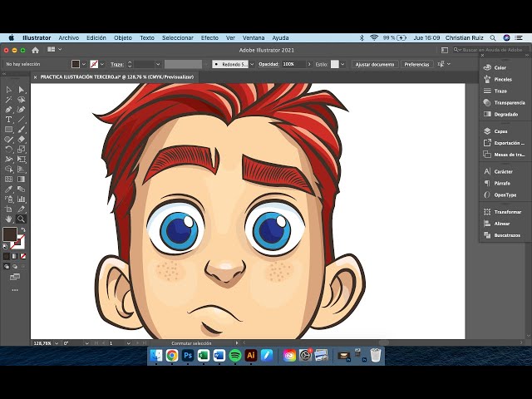532x399 pixels.
Task: Open the Efecto menu
Action: tap(209, 37)
